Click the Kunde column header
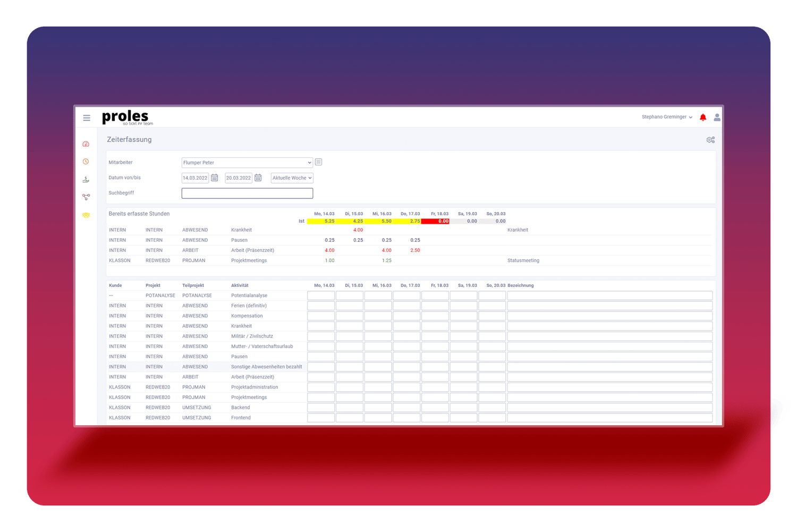Screen dimensions: 797x532 115,285
